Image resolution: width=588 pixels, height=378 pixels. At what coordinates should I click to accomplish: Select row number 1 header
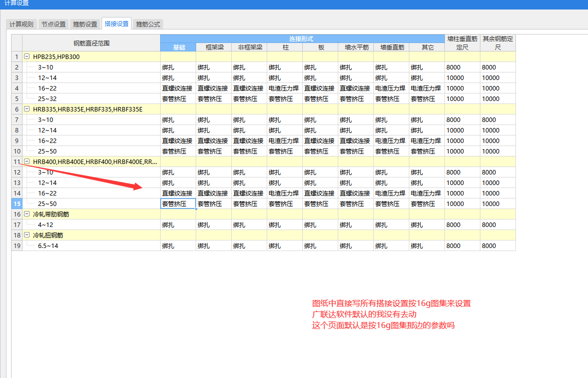tap(17, 56)
